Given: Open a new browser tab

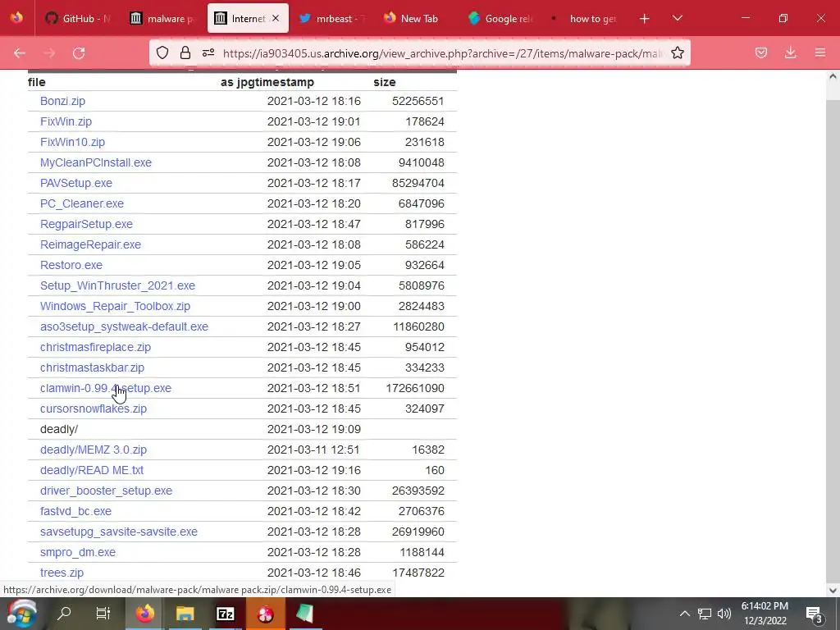Looking at the screenshot, I should [645, 19].
